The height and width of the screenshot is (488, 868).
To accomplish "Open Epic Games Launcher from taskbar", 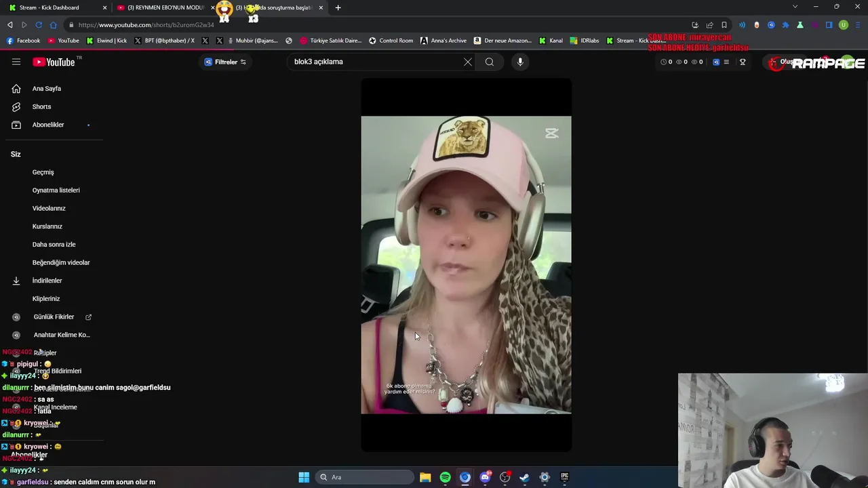I will 564,477.
